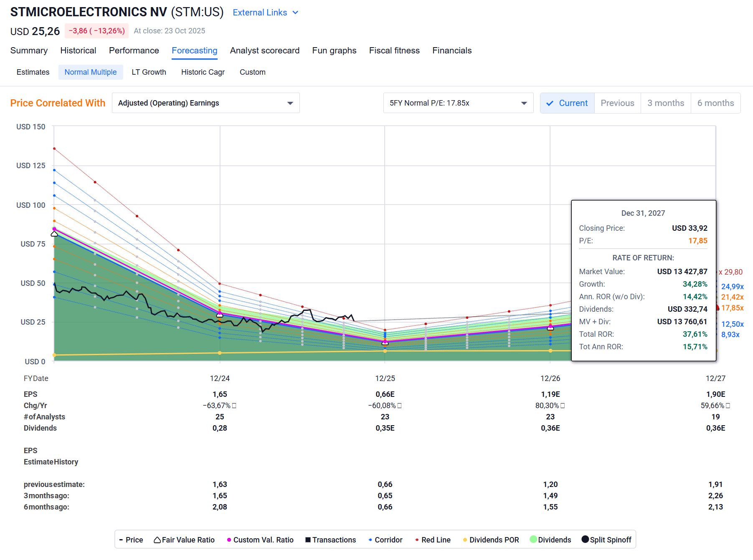Open the Summary tab
This screenshot has width=753, height=560.
(x=29, y=50)
